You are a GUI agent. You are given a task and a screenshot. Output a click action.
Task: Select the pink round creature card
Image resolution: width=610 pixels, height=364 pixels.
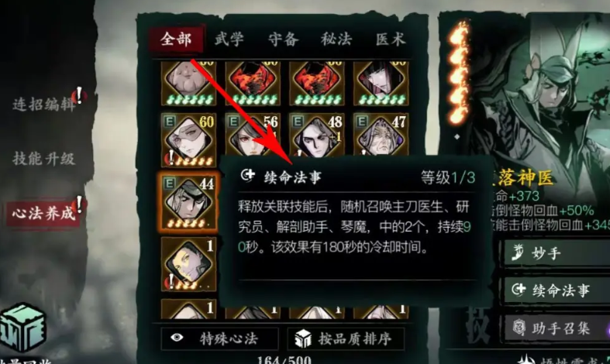tap(188, 83)
